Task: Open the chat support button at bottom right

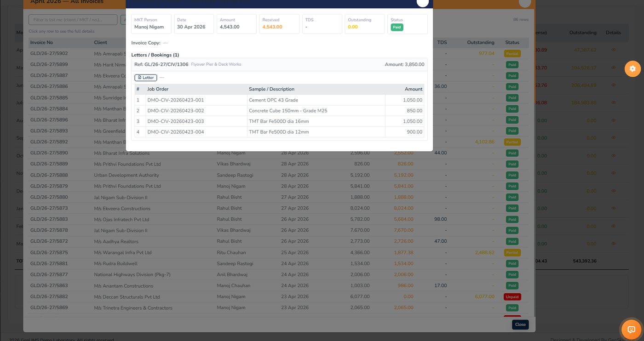Action: coord(631,330)
